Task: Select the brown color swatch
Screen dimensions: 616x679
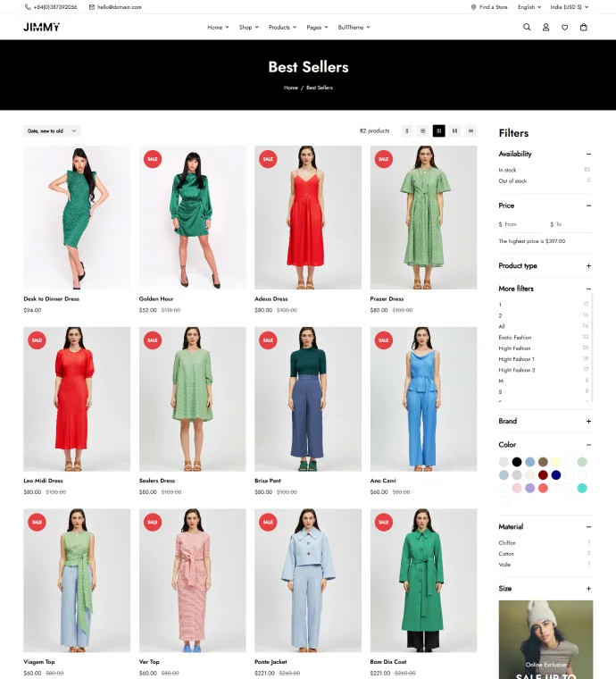Action: point(543,462)
